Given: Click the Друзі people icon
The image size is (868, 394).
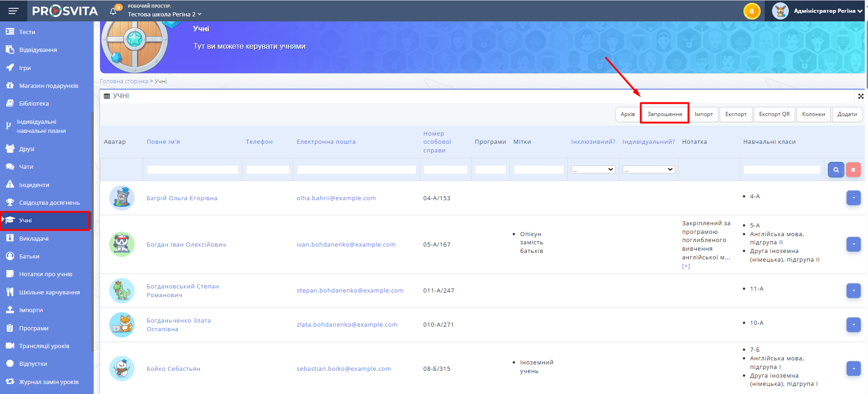Looking at the screenshot, I should tap(10, 149).
